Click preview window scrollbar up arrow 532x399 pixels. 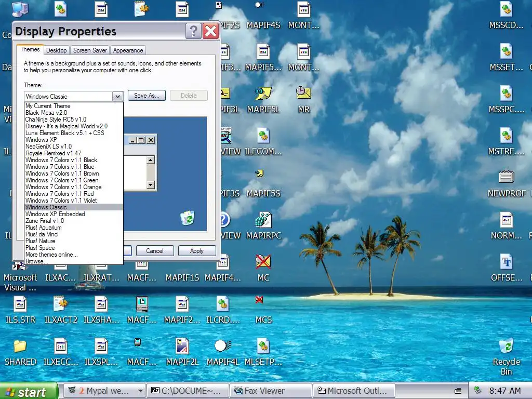(x=151, y=160)
